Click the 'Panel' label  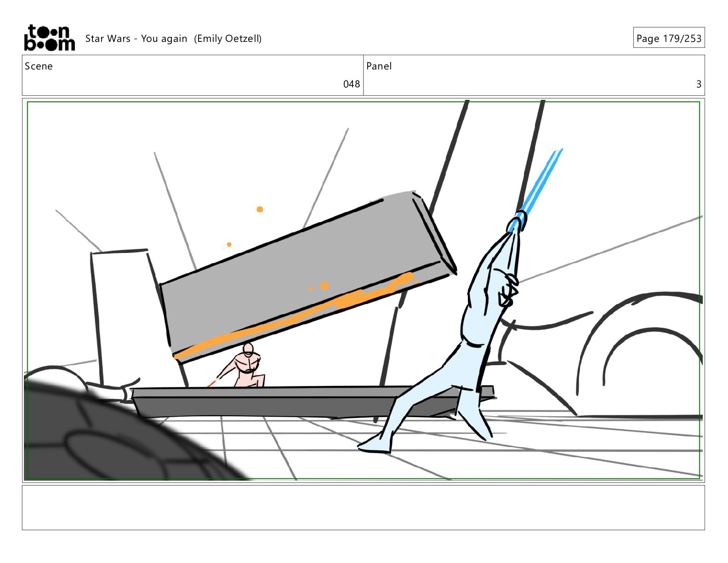(x=379, y=66)
